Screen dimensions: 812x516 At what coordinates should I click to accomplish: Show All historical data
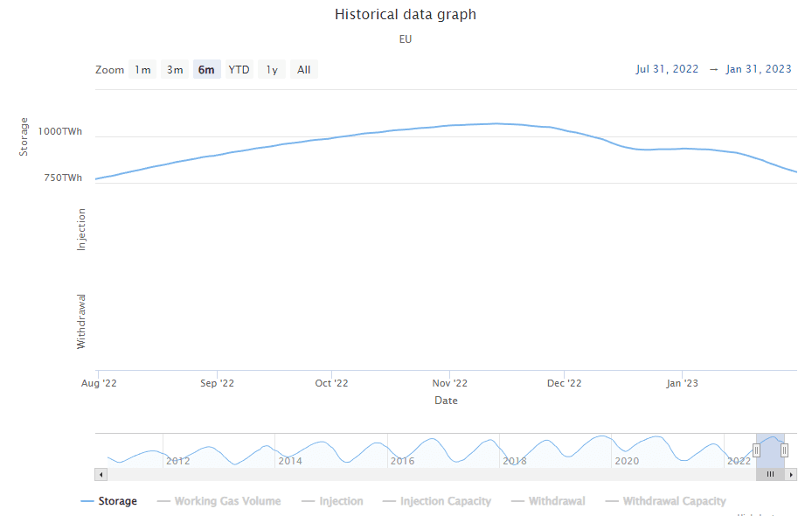pyautogui.click(x=303, y=69)
